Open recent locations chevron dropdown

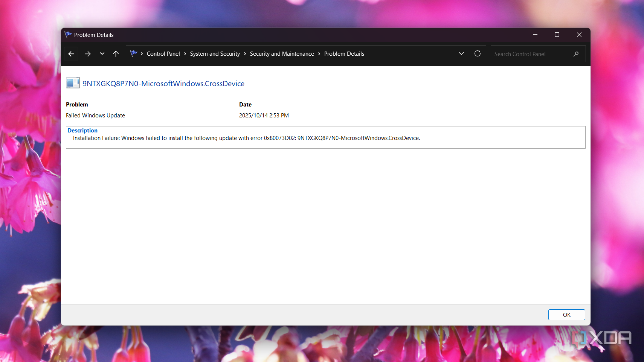(x=102, y=54)
